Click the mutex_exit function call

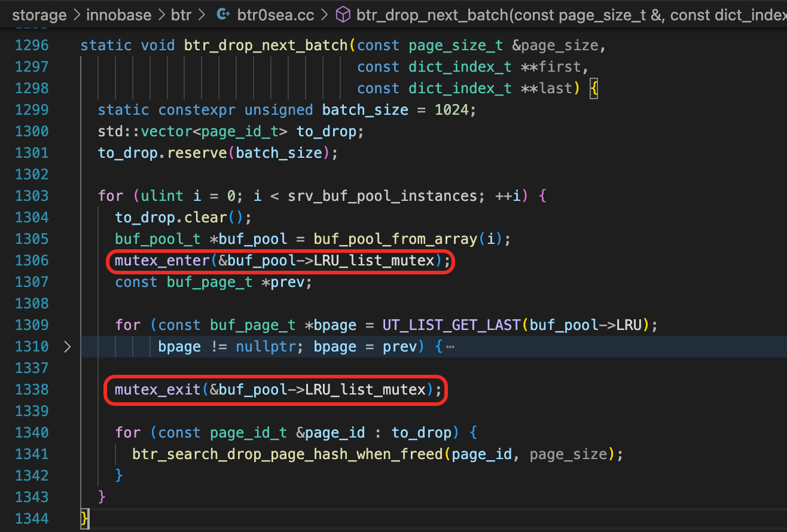[x=158, y=390]
